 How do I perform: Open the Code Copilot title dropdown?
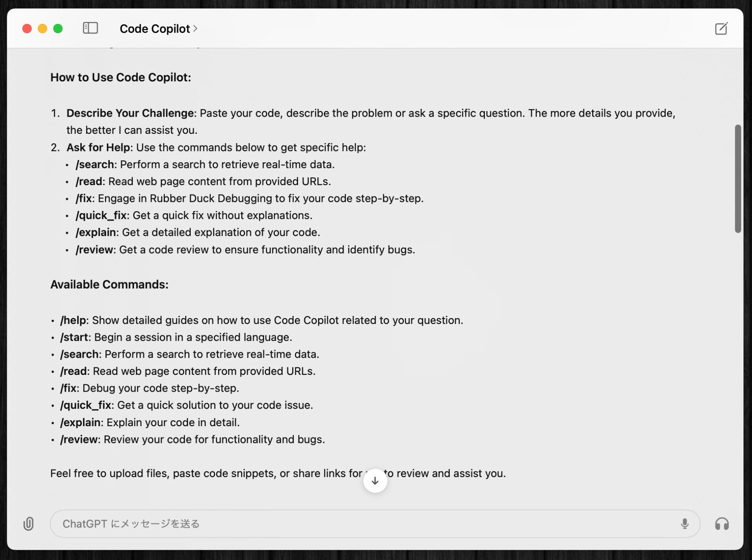[x=159, y=29]
